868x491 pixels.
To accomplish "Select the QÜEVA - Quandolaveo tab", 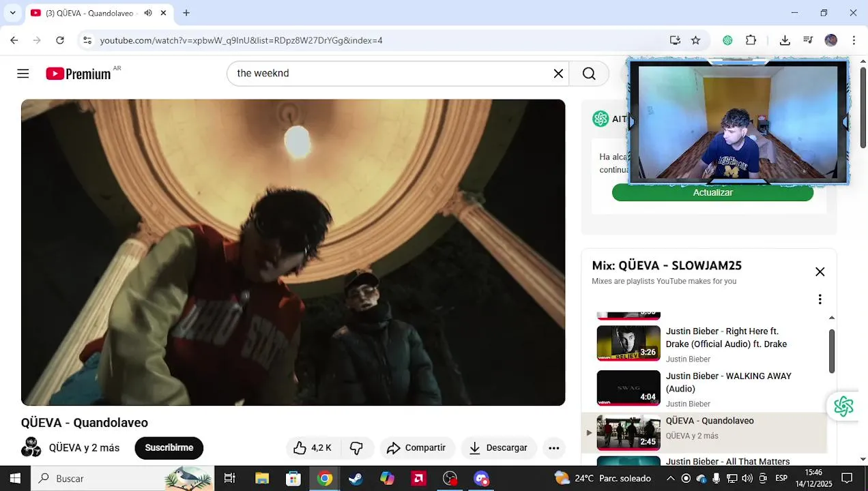I will coord(99,13).
